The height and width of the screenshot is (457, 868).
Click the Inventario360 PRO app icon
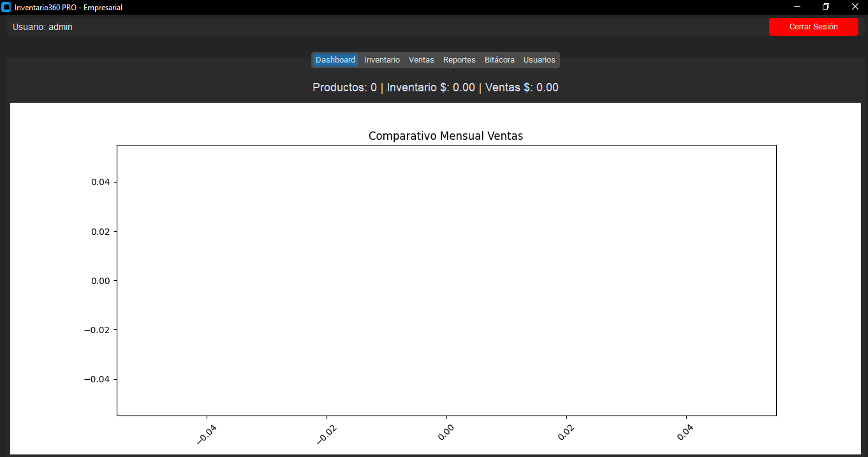[x=6, y=7]
